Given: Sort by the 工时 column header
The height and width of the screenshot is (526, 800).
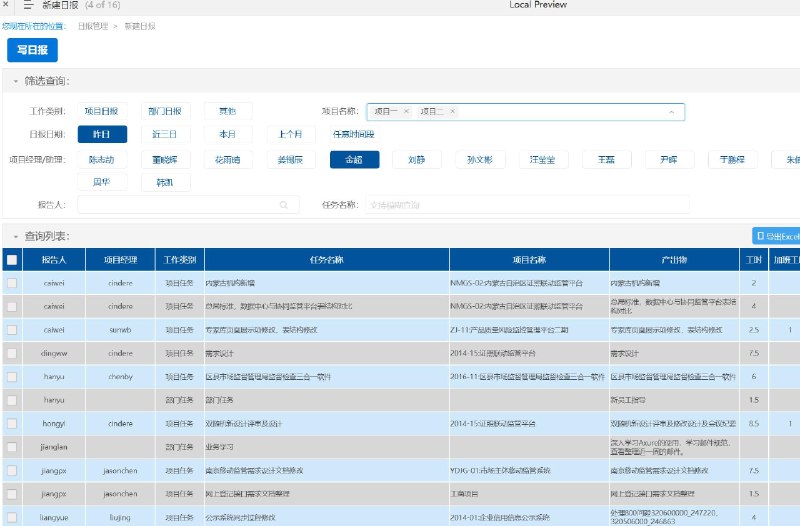Looking at the screenshot, I should (x=754, y=260).
